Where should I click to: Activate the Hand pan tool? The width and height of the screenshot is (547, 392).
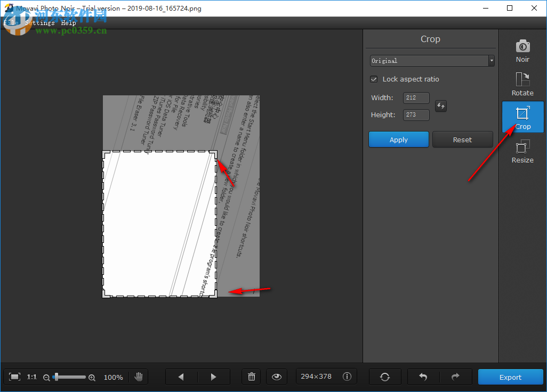click(x=139, y=377)
